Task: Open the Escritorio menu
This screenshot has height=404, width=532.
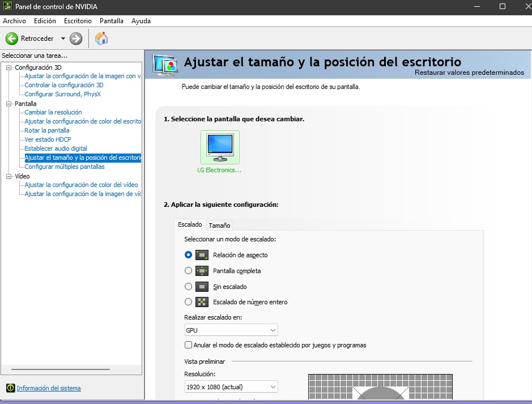Action: [78, 21]
